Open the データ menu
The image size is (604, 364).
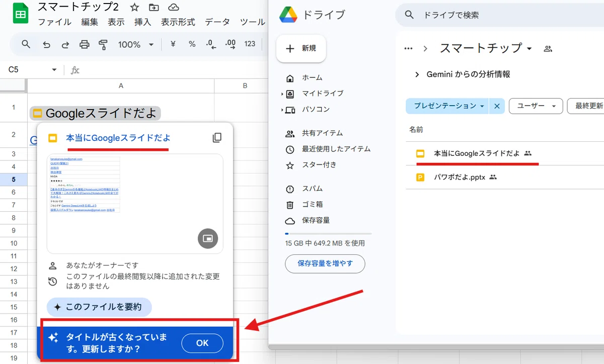[x=217, y=22]
